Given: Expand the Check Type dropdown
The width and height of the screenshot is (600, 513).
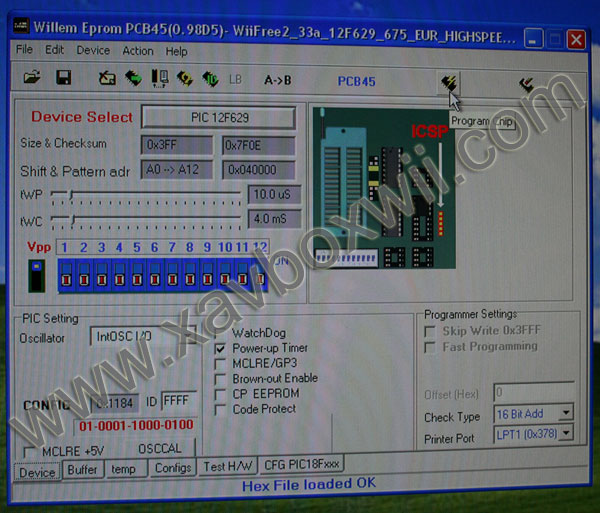Looking at the screenshot, I should [566, 413].
